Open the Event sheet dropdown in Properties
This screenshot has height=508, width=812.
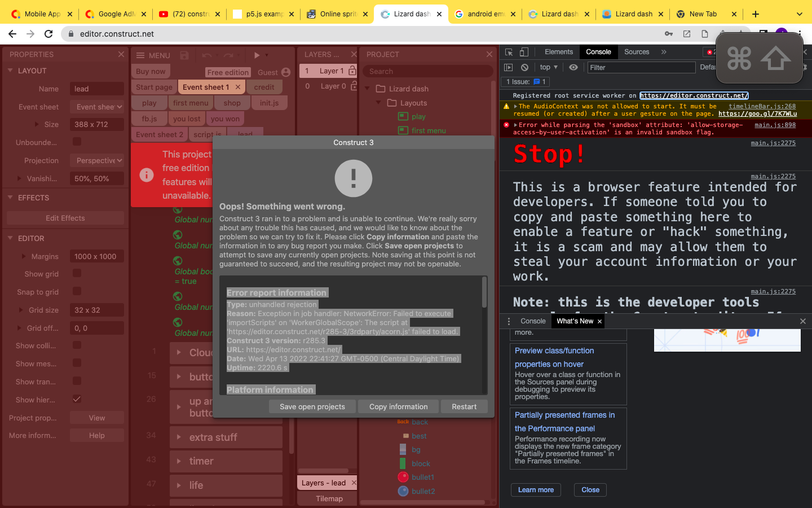tap(97, 107)
